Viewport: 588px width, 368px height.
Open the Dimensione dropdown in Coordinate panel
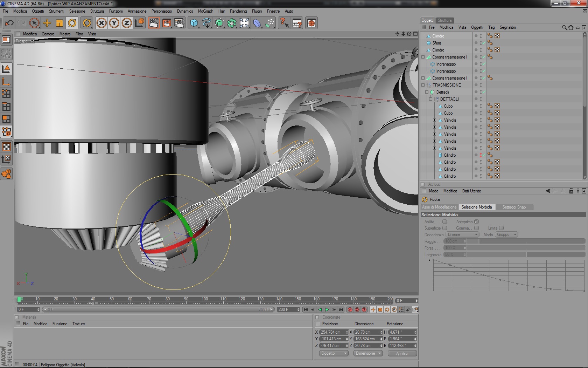(368, 353)
